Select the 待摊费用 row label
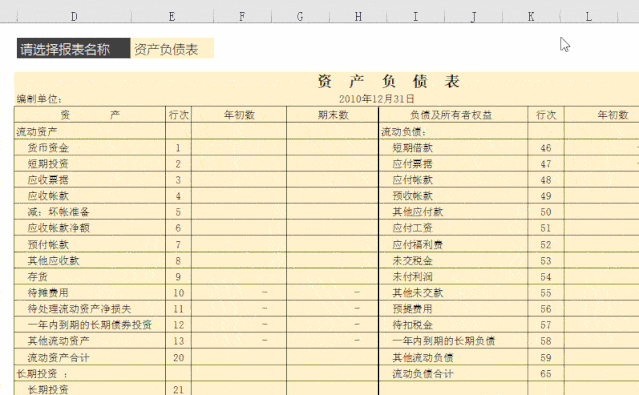 click(48, 293)
